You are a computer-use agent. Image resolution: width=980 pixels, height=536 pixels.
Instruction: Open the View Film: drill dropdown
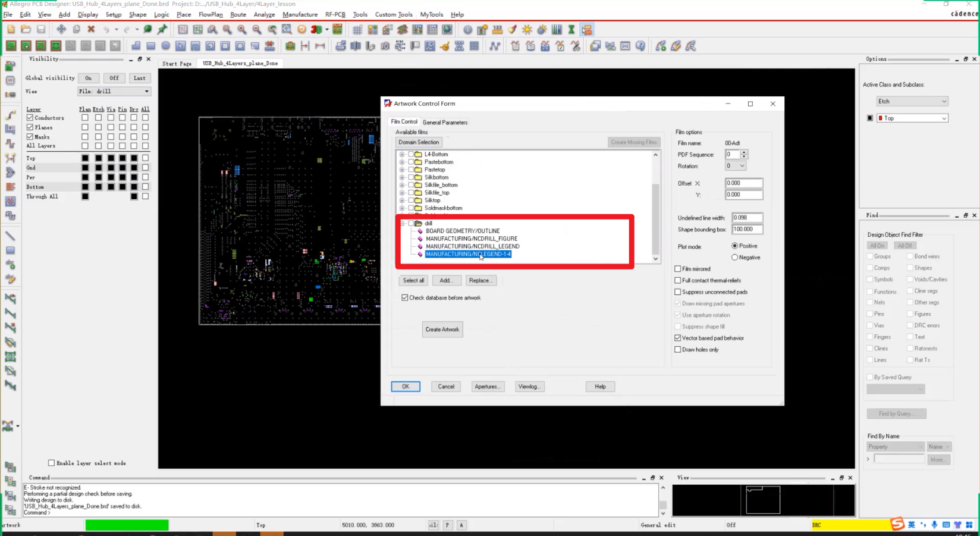(114, 92)
